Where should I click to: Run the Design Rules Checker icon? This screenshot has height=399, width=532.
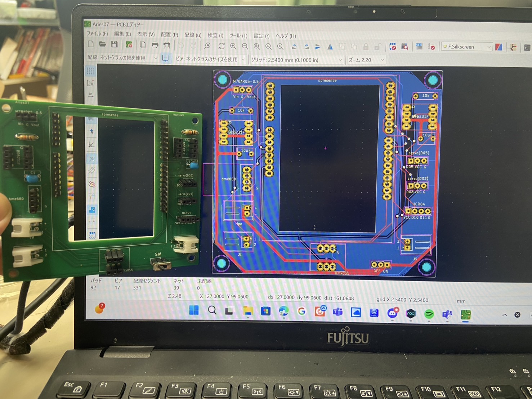(431, 47)
